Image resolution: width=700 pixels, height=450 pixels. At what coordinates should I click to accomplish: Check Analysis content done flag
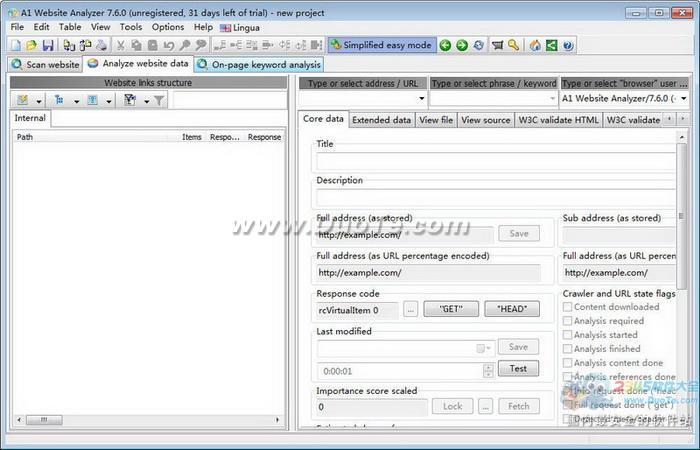(567, 362)
